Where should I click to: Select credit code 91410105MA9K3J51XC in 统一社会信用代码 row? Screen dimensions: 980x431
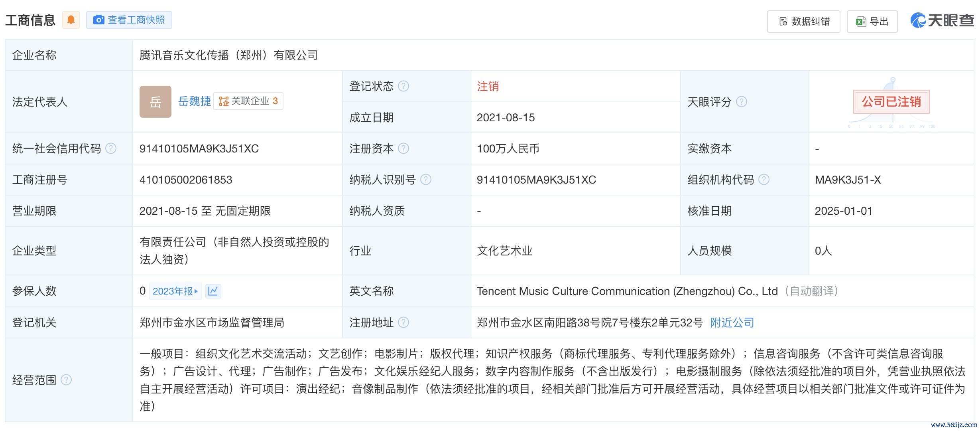pos(199,148)
